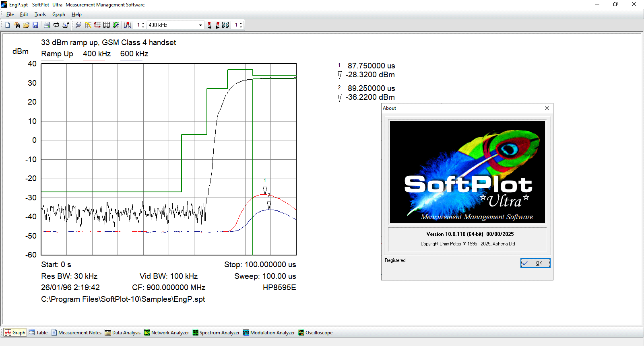Click the marker peak tool icon

click(x=128, y=25)
